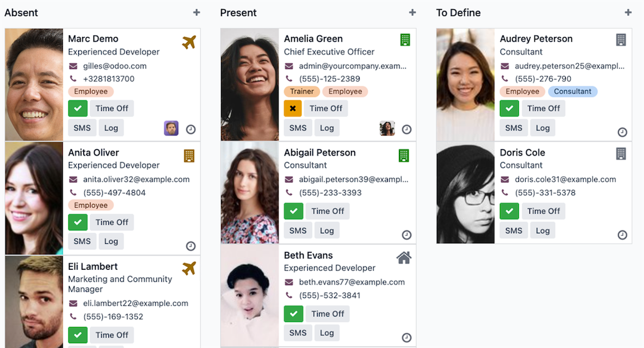Select the Trainer tag on Amelia Green's card

[302, 92]
